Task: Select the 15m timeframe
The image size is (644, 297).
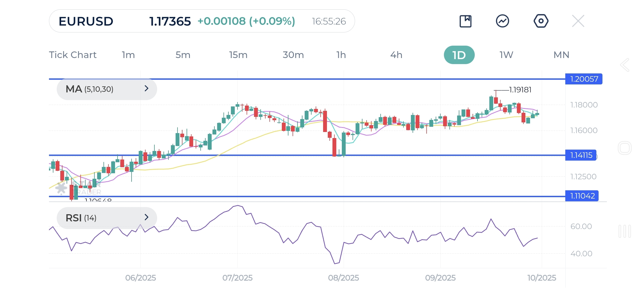Action: tap(238, 55)
